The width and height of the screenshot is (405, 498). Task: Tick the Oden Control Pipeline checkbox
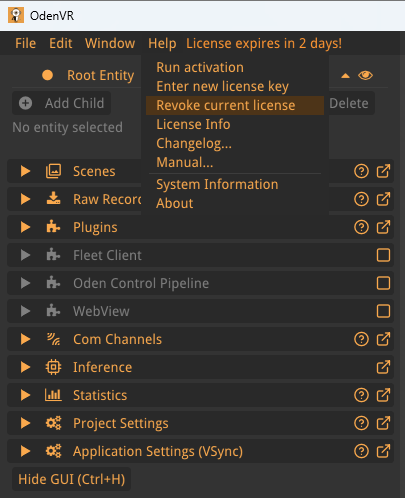coord(383,283)
